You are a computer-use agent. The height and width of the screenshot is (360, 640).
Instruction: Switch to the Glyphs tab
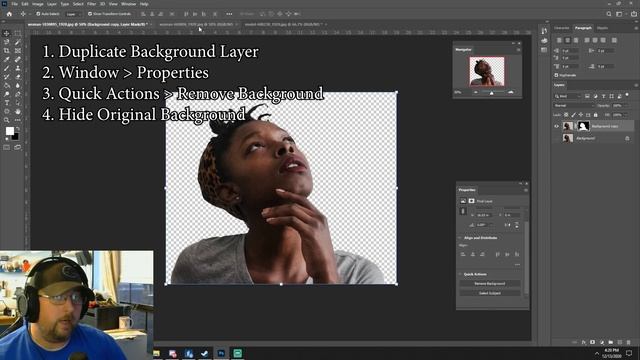(602, 28)
